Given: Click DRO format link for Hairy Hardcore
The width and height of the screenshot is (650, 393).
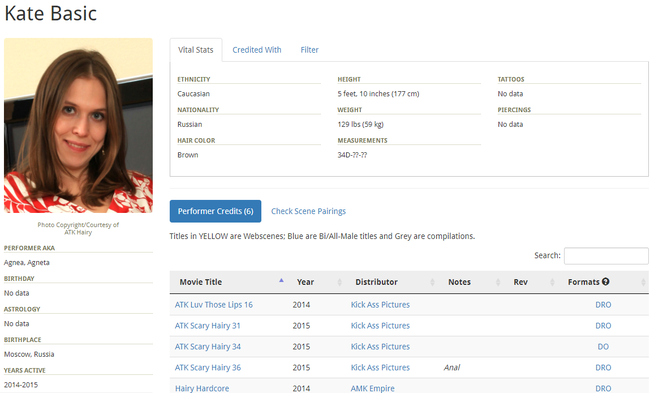Looking at the screenshot, I should pyautogui.click(x=603, y=388).
